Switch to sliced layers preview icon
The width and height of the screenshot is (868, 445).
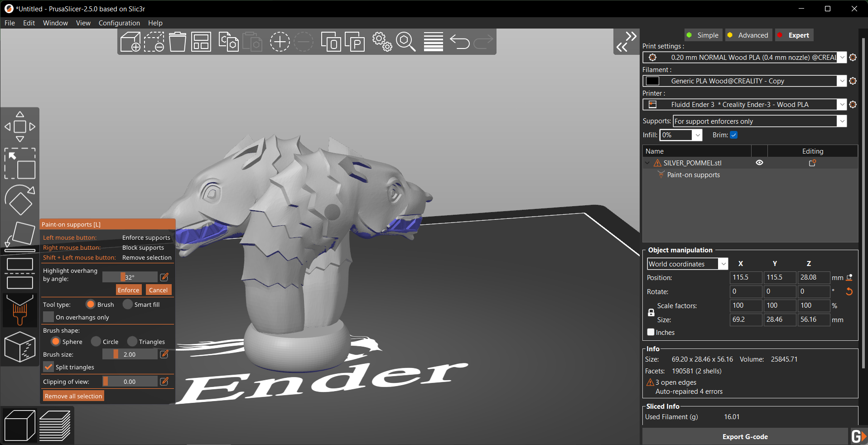(55, 425)
